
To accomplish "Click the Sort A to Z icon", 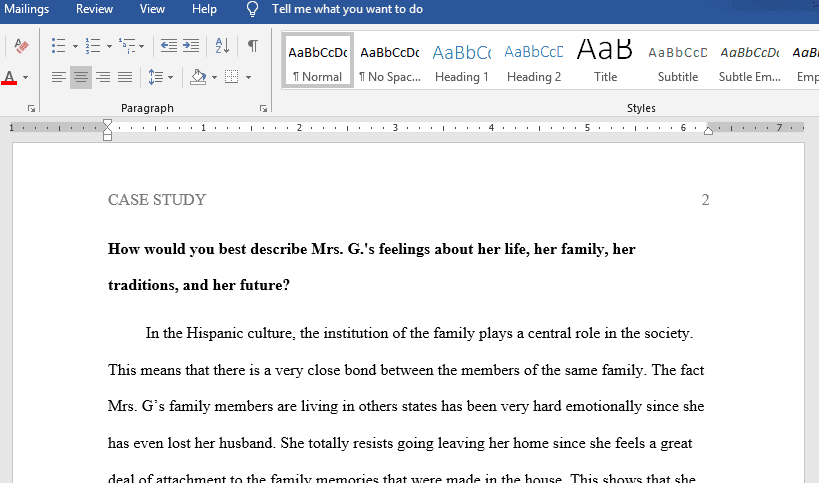I will tap(222, 46).
